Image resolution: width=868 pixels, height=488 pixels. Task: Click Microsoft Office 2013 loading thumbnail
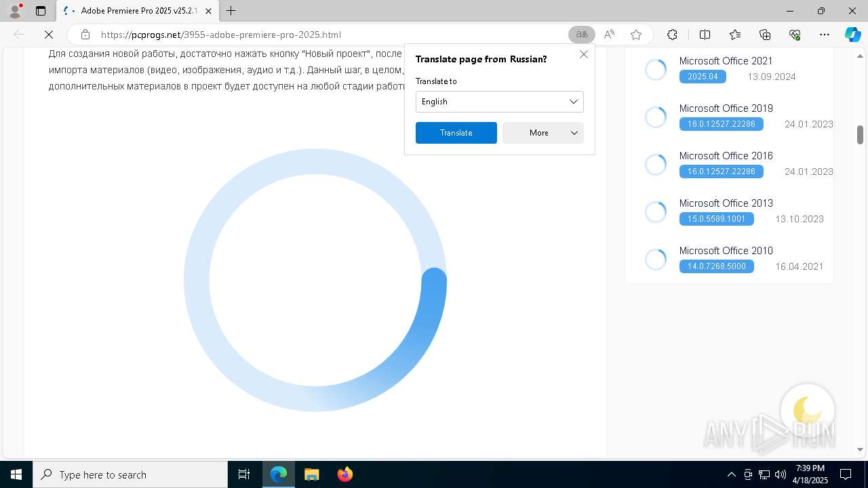point(656,211)
